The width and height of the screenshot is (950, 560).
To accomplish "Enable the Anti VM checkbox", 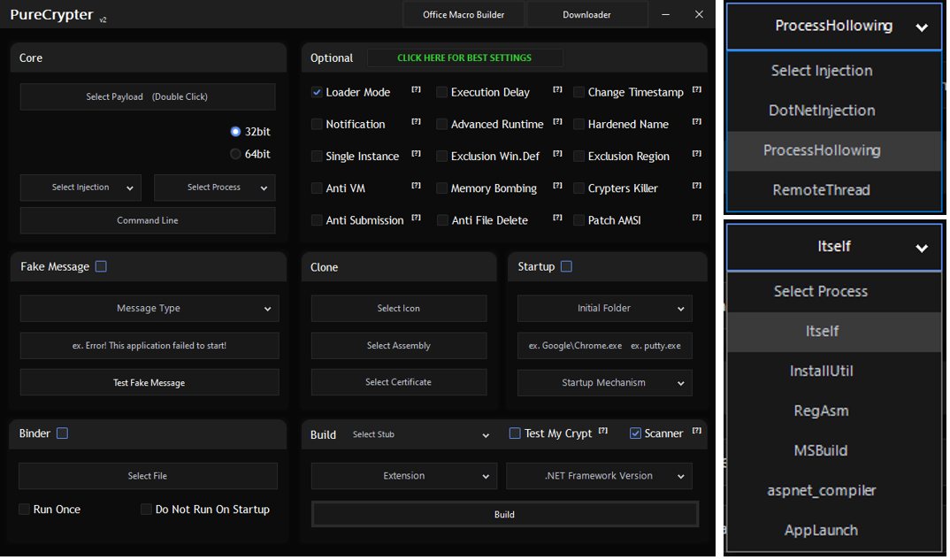I will click(317, 188).
